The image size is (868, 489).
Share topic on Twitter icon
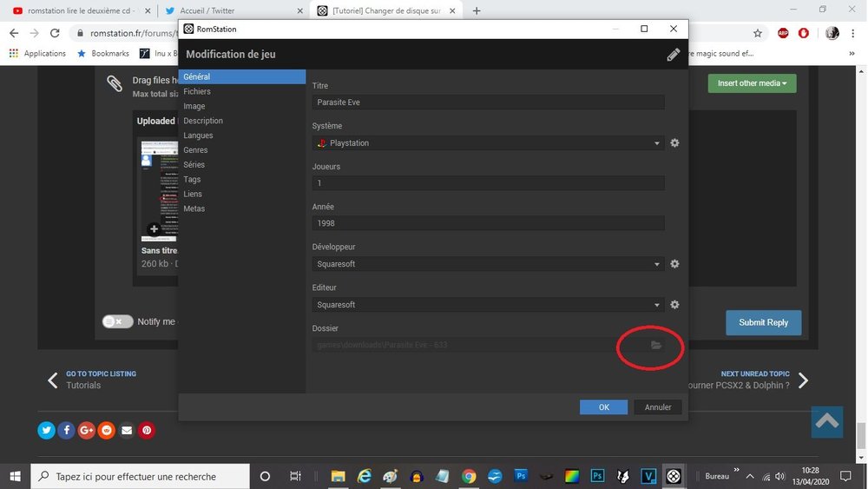(47, 430)
